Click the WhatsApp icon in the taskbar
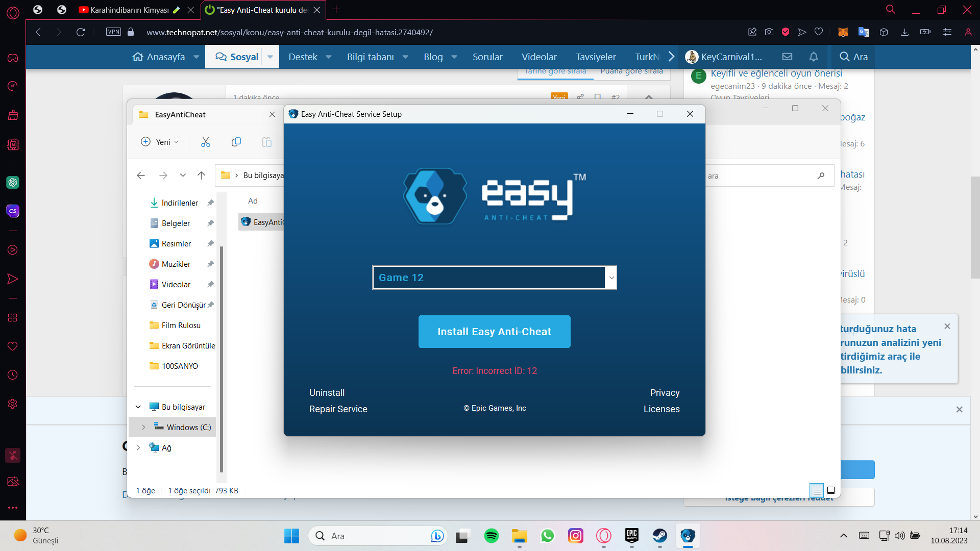This screenshot has height=551, width=980. click(547, 536)
